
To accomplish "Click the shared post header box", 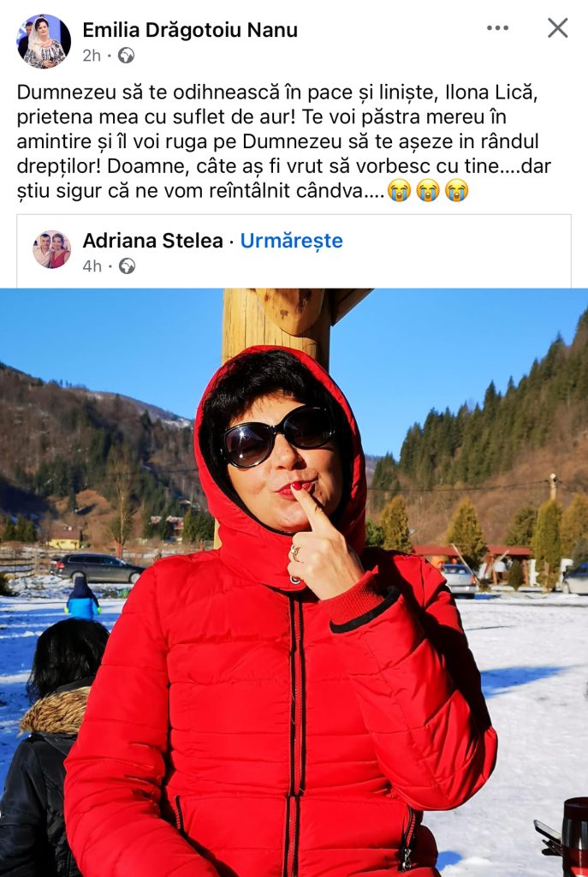I will (x=294, y=251).
